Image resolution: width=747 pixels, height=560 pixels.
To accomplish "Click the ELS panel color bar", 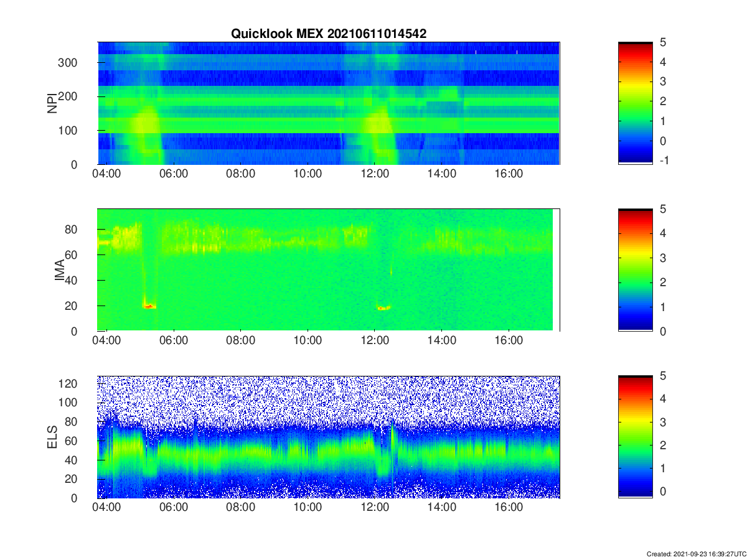I will 636,437.
